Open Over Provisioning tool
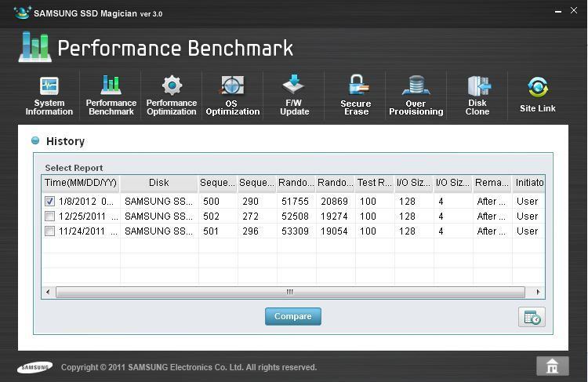588x382 pixels. click(x=416, y=96)
